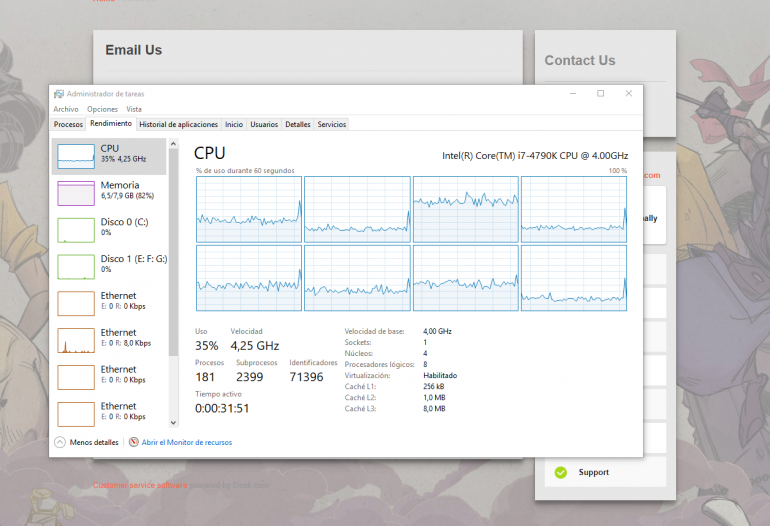Open Disco 1 (E: F: G:) view
This screenshot has width=770, height=526.
click(x=109, y=267)
